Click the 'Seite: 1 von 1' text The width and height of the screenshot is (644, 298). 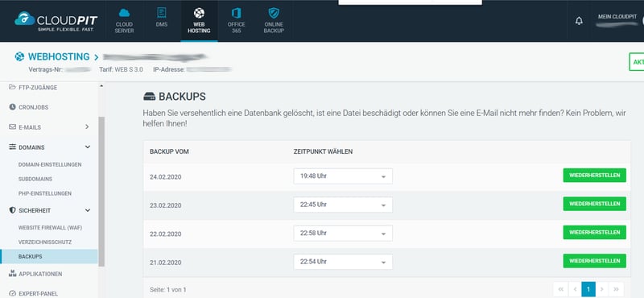(x=168, y=290)
